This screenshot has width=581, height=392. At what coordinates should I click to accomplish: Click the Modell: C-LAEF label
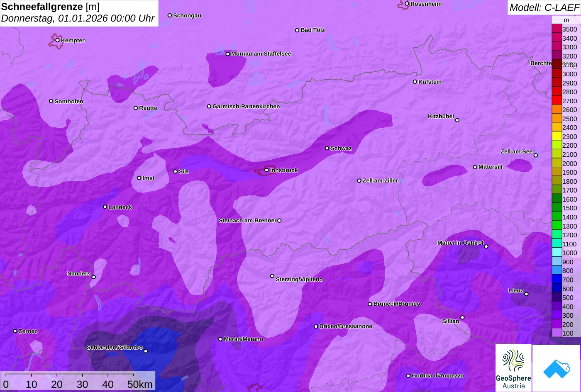[x=543, y=7]
